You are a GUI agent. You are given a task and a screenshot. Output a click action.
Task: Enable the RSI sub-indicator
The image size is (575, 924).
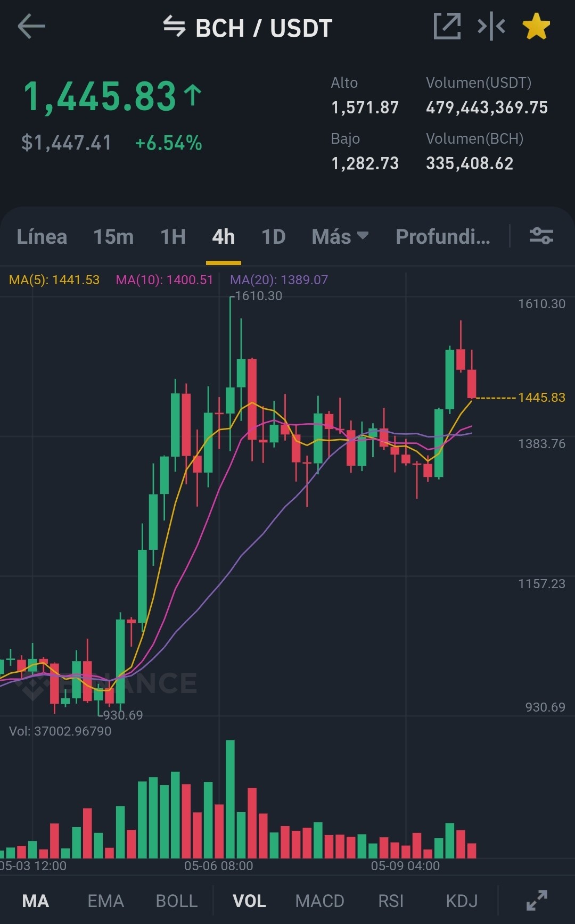click(391, 901)
